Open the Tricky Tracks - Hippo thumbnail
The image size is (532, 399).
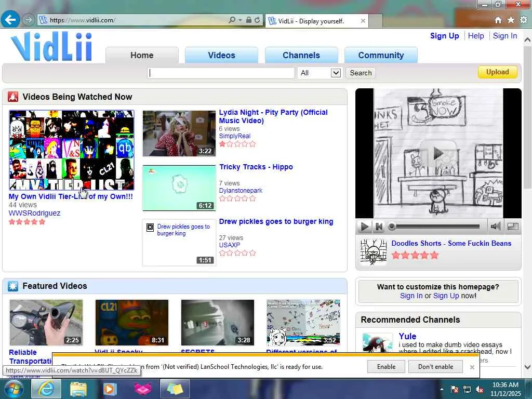(179, 188)
